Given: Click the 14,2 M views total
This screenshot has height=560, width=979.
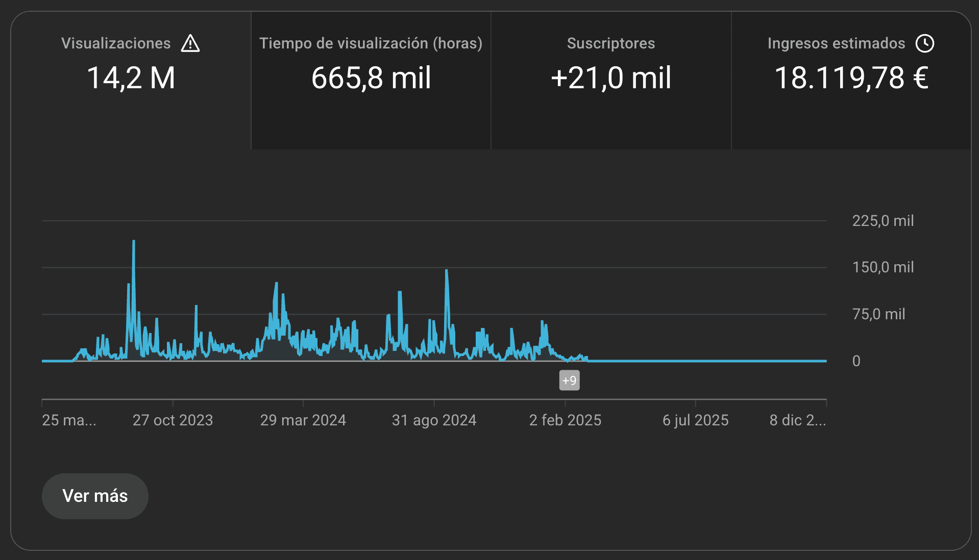Looking at the screenshot, I should click(131, 78).
